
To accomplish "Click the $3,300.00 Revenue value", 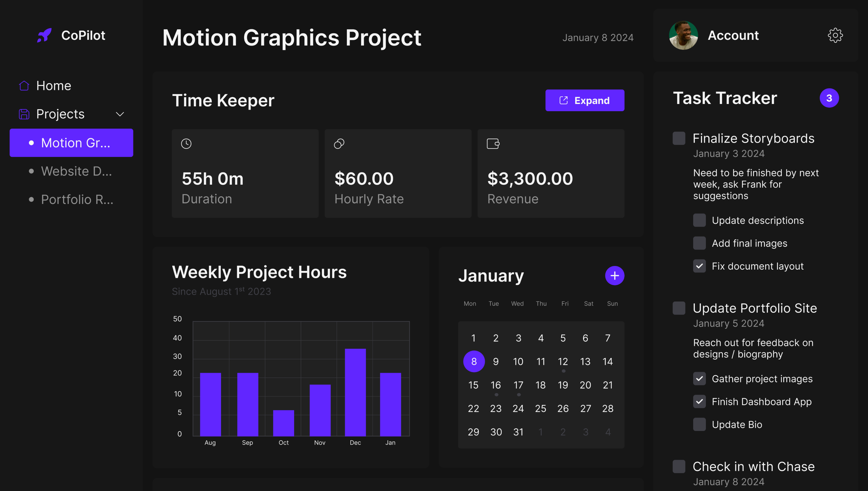I will (530, 178).
